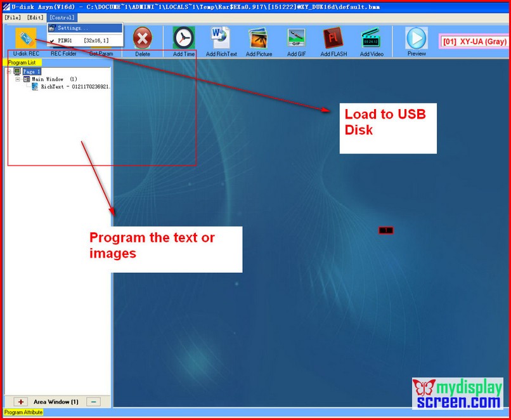Open the [Edit] menu

coord(35,17)
